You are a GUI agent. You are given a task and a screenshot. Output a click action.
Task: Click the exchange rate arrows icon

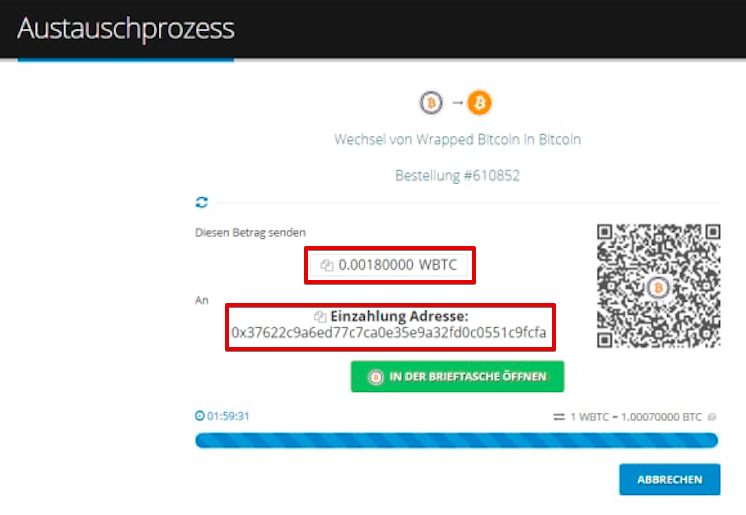point(559,417)
